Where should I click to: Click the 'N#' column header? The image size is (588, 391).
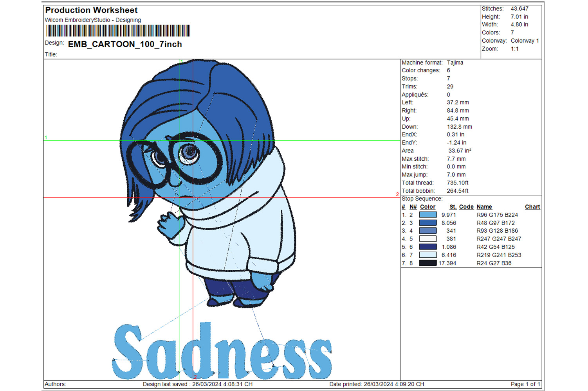[x=413, y=207]
